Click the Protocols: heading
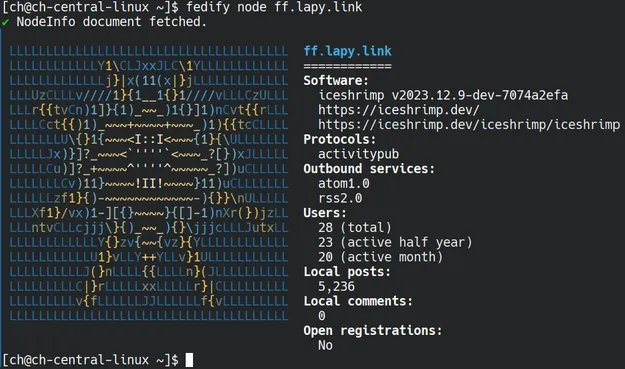 coord(340,139)
